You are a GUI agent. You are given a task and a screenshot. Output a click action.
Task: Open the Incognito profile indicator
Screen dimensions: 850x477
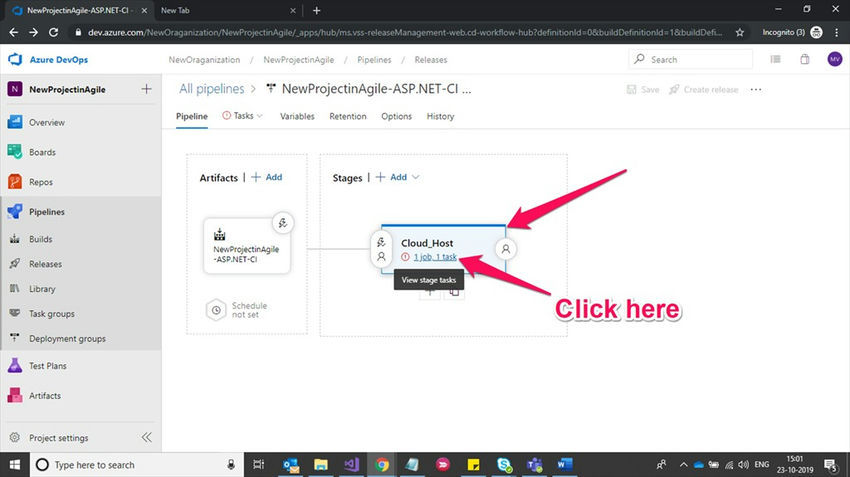click(x=792, y=33)
